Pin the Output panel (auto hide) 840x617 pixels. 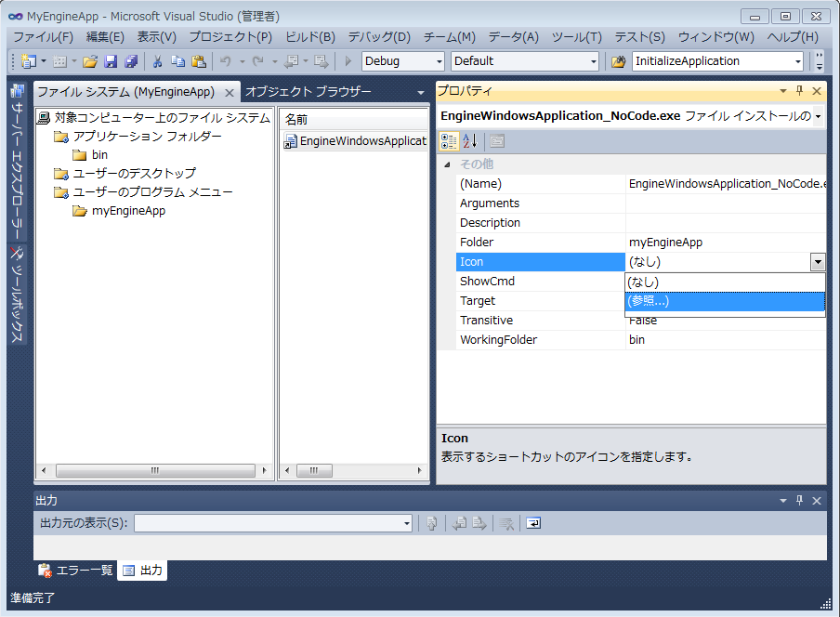(x=799, y=500)
